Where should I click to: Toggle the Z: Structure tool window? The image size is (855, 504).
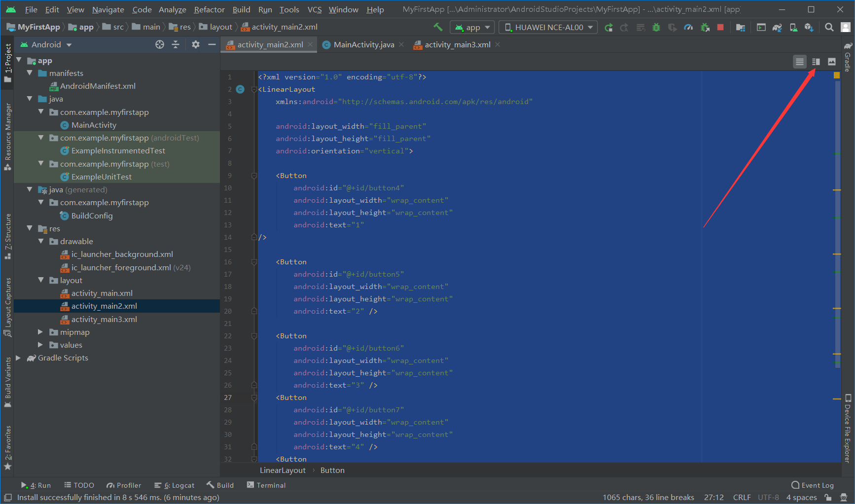[7, 236]
